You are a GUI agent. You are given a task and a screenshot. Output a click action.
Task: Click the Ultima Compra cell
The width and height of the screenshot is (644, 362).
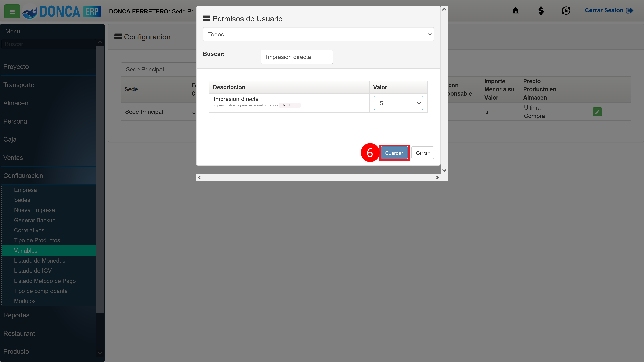coord(542,112)
